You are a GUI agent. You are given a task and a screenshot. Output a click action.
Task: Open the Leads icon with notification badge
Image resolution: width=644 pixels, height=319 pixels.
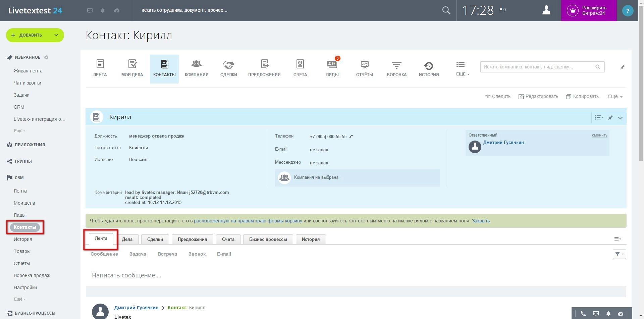coord(332,64)
